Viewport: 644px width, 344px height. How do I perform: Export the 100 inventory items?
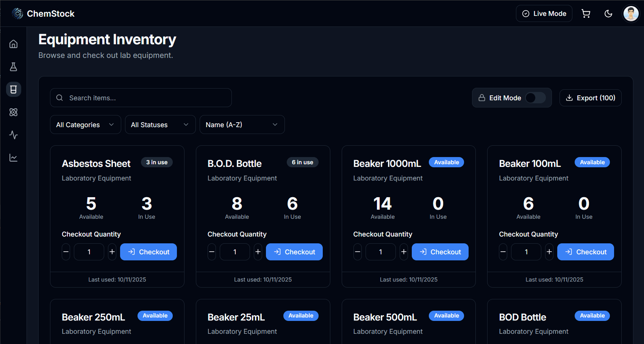pos(590,98)
